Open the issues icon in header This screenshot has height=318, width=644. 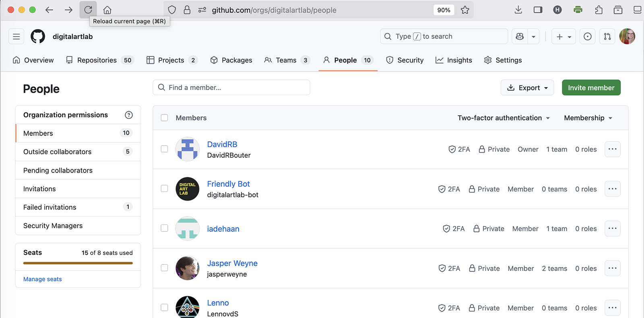[x=587, y=37]
